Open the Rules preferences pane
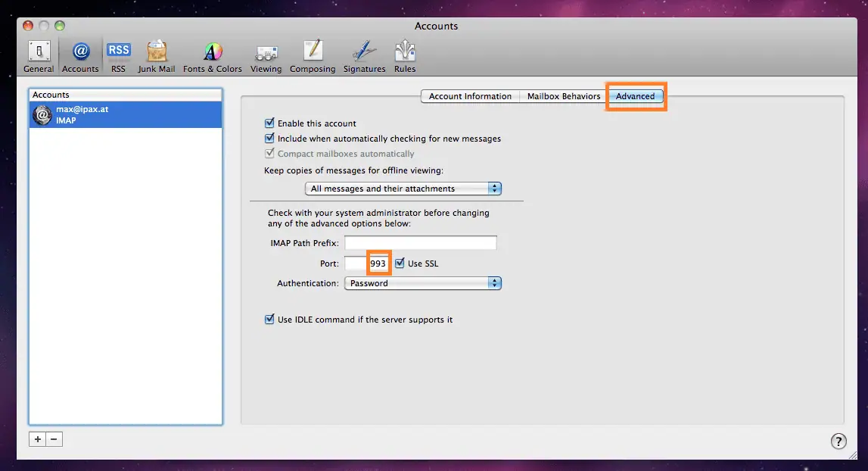The height and width of the screenshot is (471, 868). 405,57
